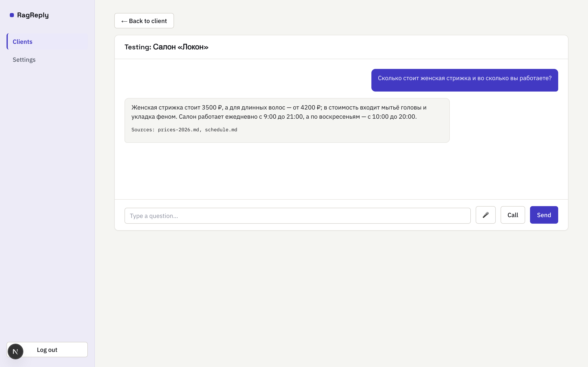
Task: Click the Clients active indicator bar
Action: (x=7, y=42)
